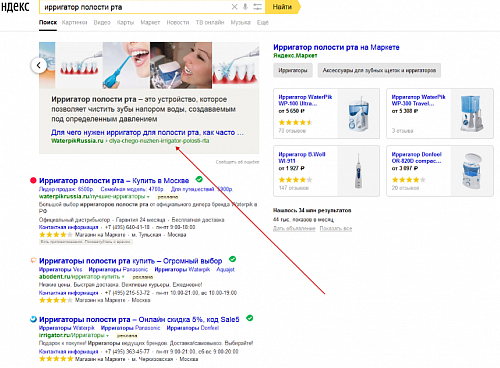Click the Яндекс logo
Viewport: 500px width, 368px height.
[x=15, y=7]
